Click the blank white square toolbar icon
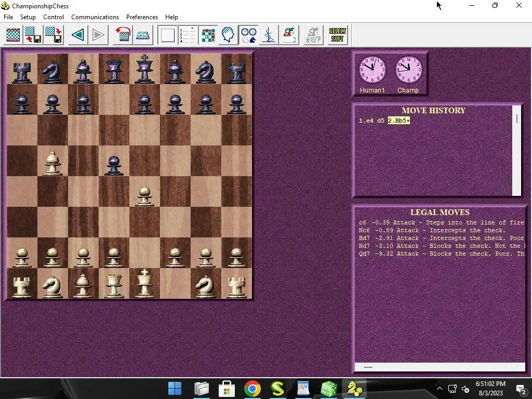This screenshot has height=399, width=532. pos(168,35)
